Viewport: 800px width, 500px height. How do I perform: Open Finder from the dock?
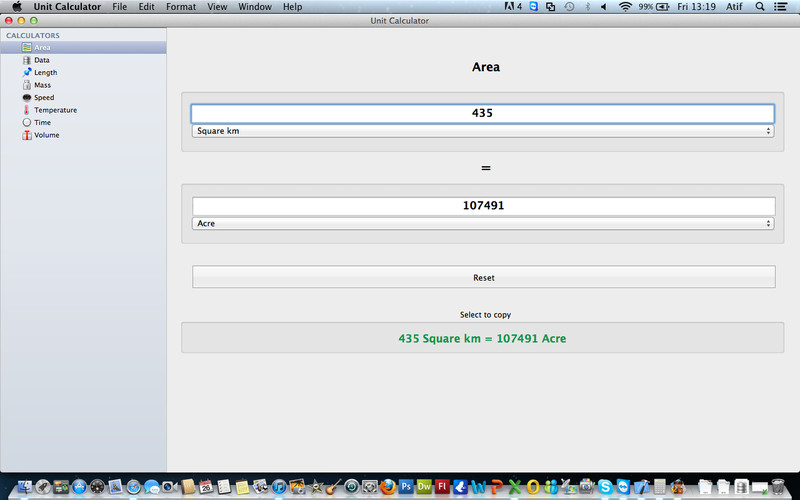(24, 487)
